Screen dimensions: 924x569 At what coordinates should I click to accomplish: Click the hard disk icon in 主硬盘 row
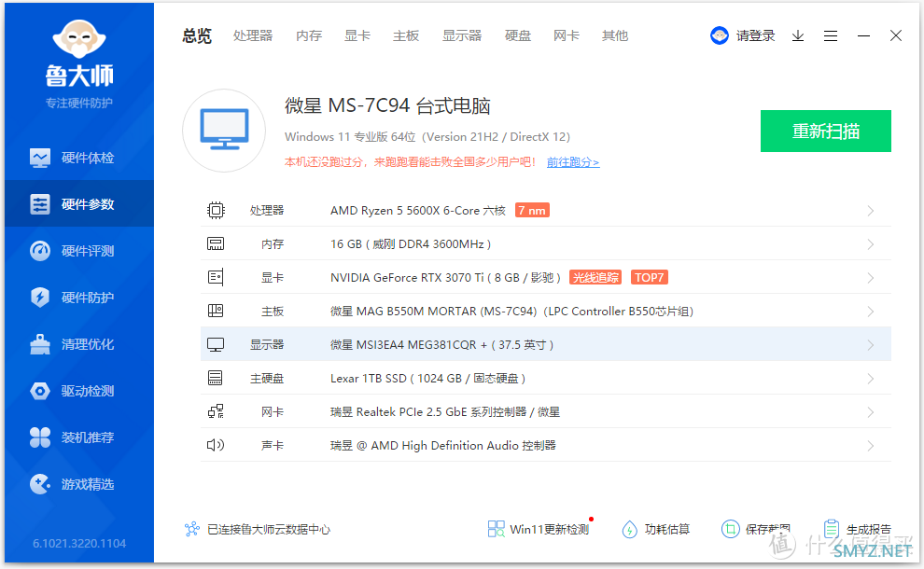click(x=216, y=378)
